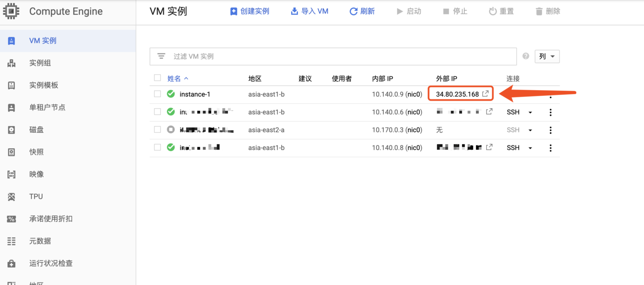644x285 pixels.
Task: Open external link icon in 10.140.0.8 row
Action: [x=489, y=147]
